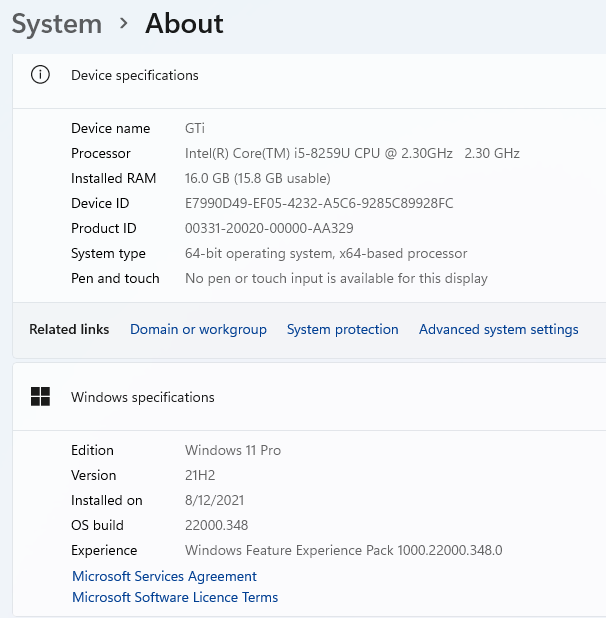Click the Experience label
Image resolution: width=606 pixels, height=618 pixels.
tap(104, 550)
